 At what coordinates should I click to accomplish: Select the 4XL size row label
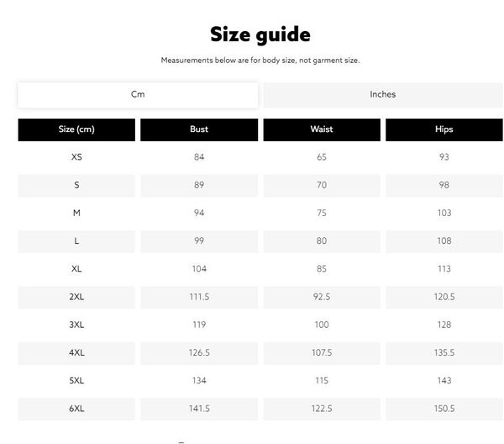pos(76,353)
